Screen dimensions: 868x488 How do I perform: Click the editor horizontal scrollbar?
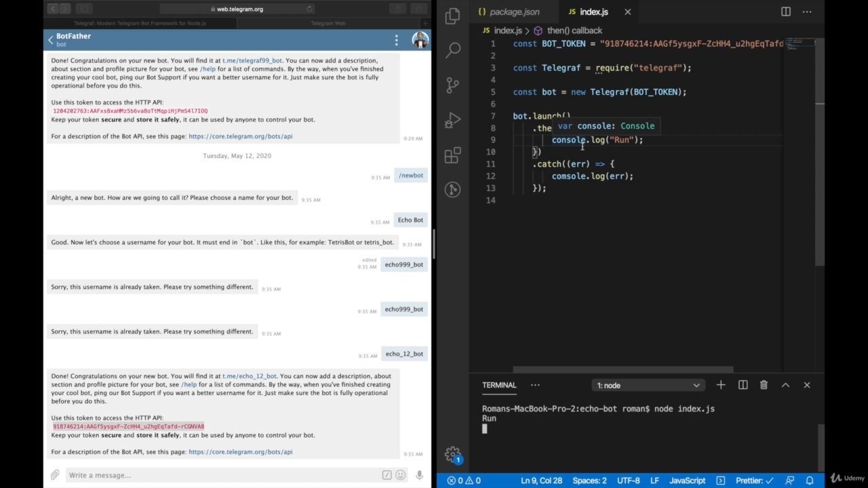point(623,369)
